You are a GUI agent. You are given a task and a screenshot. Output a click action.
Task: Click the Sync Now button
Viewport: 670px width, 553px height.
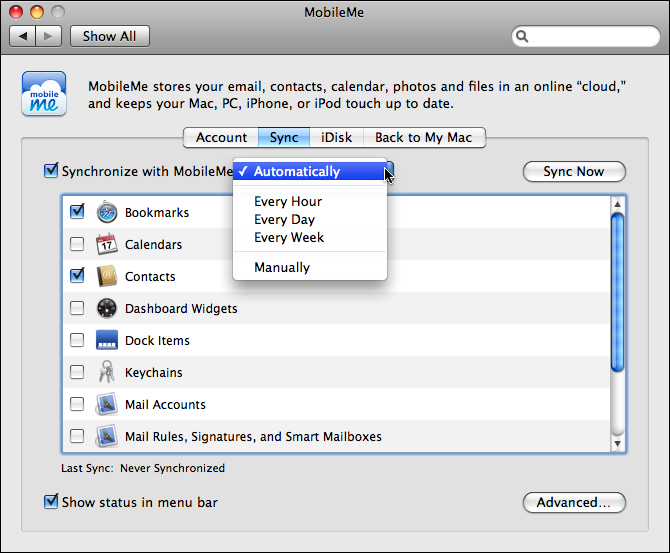(574, 171)
